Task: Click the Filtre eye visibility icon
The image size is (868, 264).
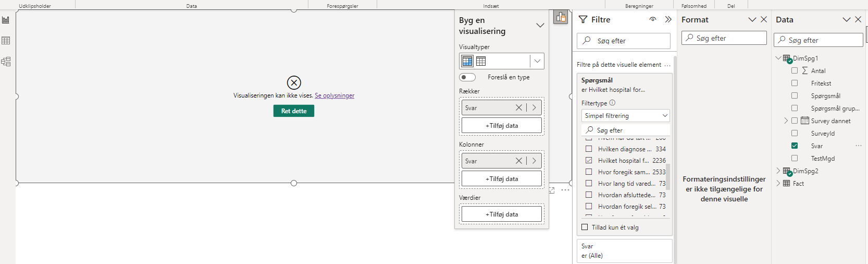Action: click(653, 19)
